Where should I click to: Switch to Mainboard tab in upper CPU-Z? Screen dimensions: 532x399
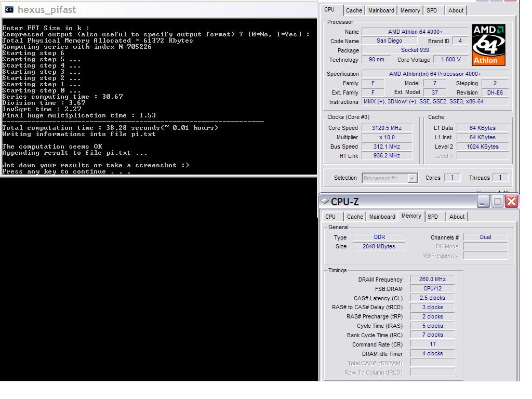[x=381, y=10]
